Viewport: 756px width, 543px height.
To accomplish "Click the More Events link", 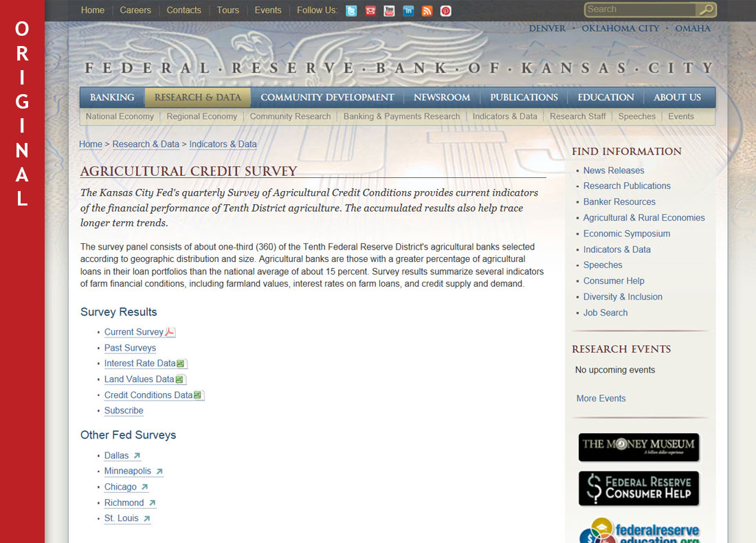I will (601, 399).
